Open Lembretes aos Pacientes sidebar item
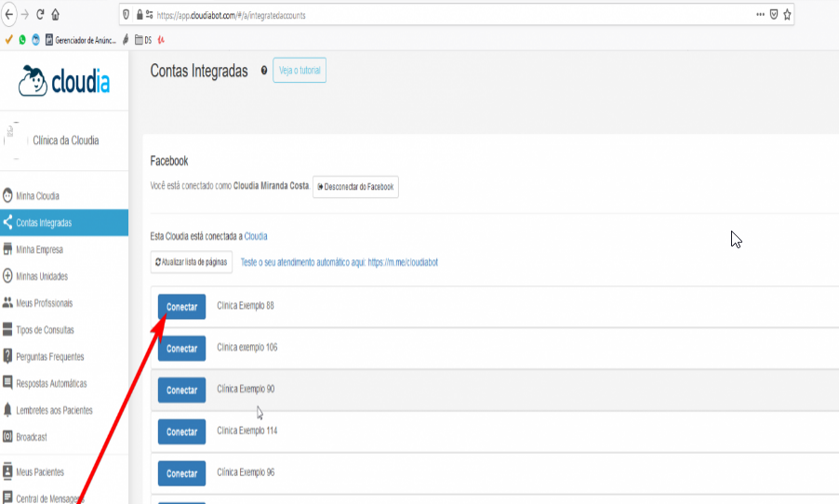This screenshot has height=504, width=839. click(x=63, y=410)
